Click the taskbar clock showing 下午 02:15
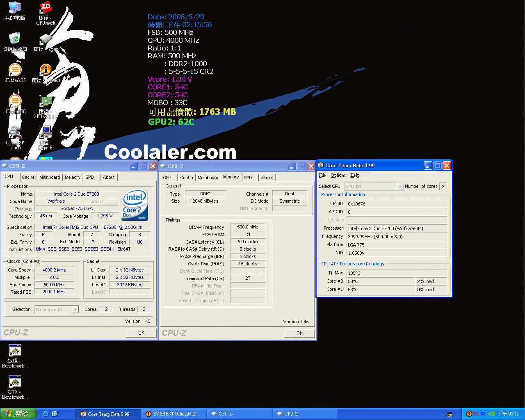Screen dimensions: 525x420 509,414
